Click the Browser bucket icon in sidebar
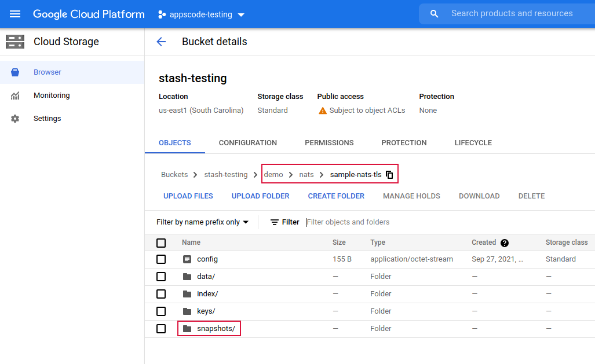This screenshot has width=595, height=364. 15,72
